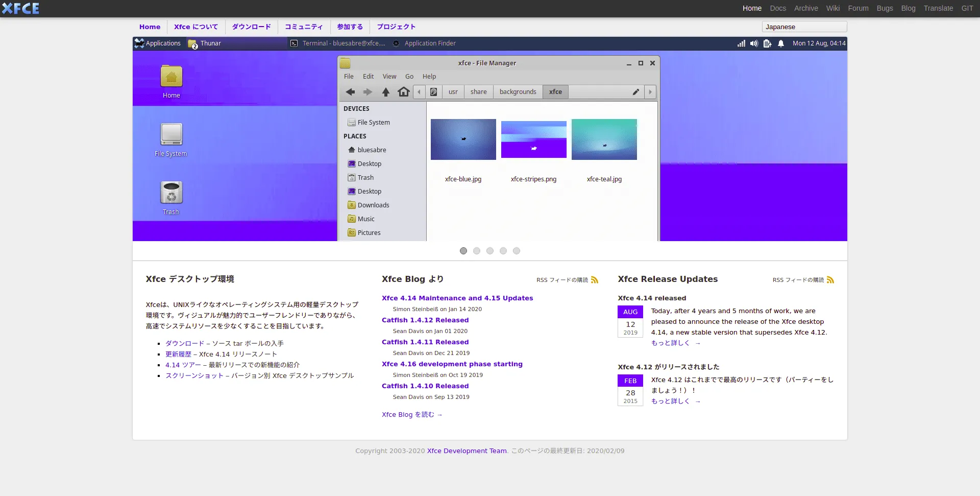Click the path bar scroll-right arrow
Viewport: 980px width, 496px height.
pyautogui.click(x=650, y=92)
